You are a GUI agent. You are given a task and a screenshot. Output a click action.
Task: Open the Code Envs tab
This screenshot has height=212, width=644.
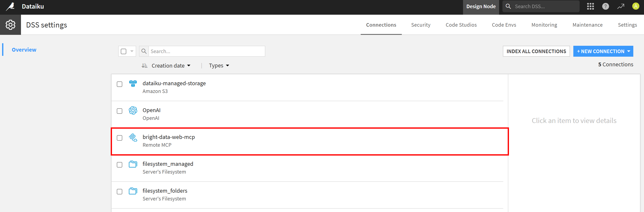pyautogui.click(x=504, y=25)
